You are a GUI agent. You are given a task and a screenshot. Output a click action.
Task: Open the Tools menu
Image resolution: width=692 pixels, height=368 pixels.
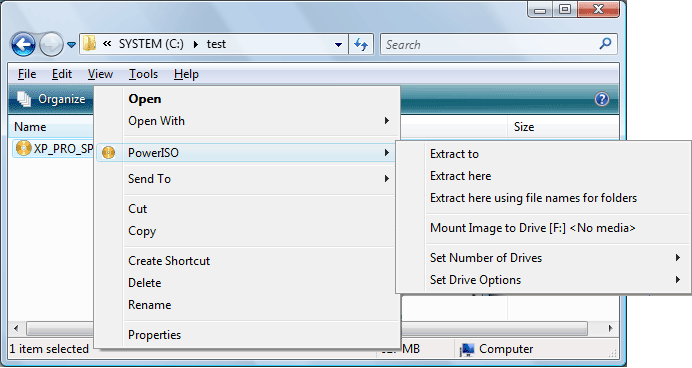(143, 74)
